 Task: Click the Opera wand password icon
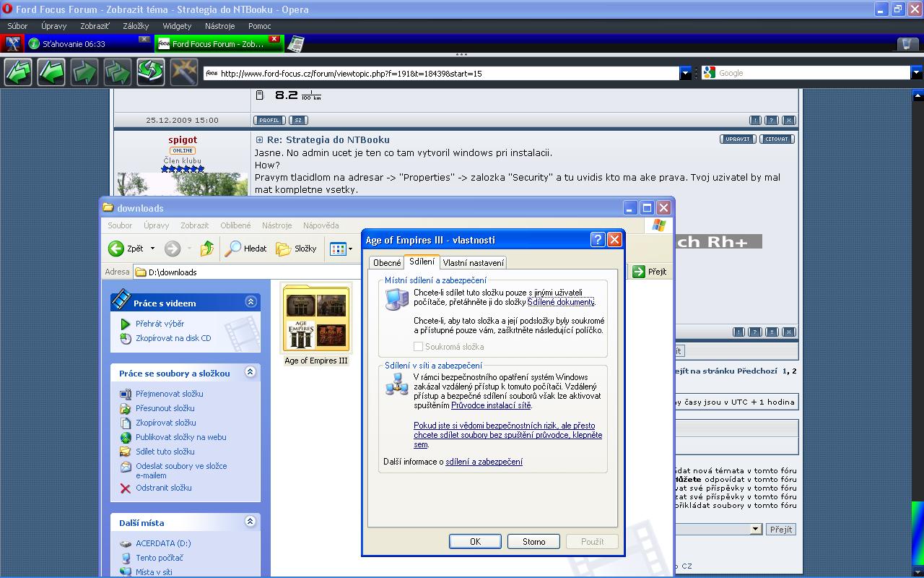[x=184, y=72]
